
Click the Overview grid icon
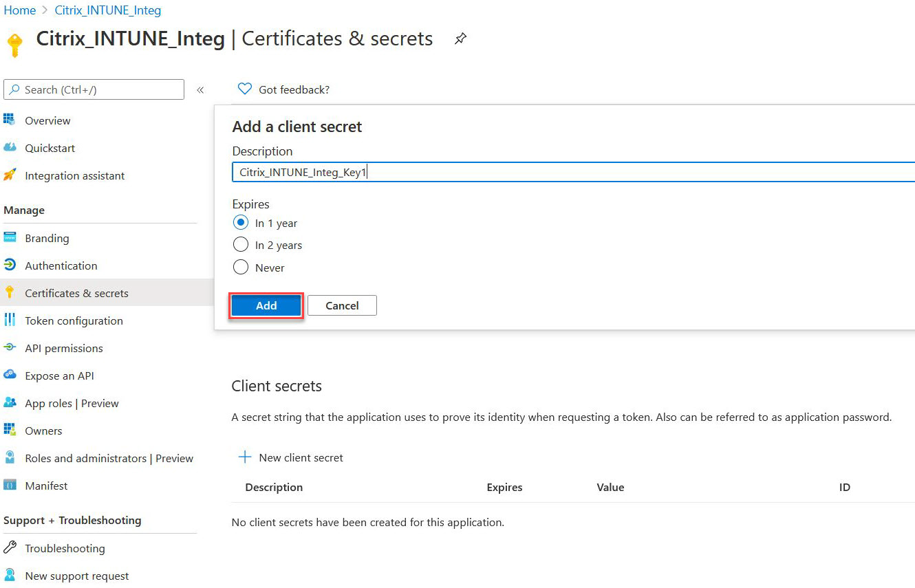(x=10, y=120)
